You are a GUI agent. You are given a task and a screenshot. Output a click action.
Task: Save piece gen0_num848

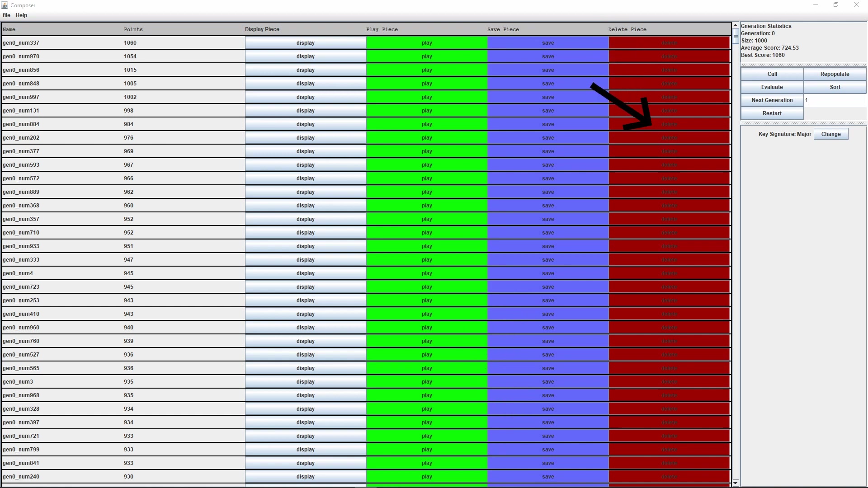point(548,84)
